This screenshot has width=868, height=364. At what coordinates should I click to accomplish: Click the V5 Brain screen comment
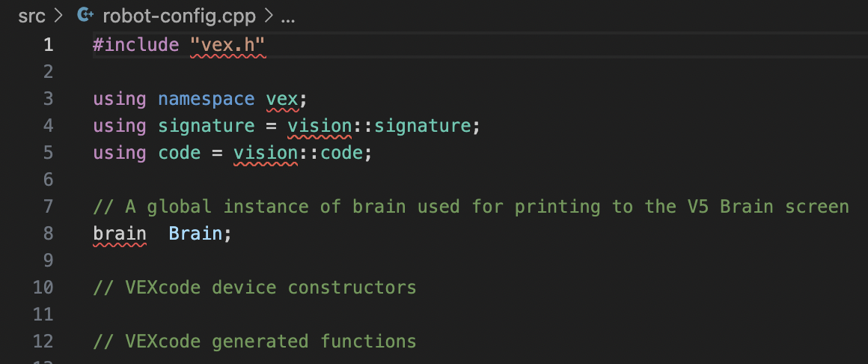[x=471, y=207]
